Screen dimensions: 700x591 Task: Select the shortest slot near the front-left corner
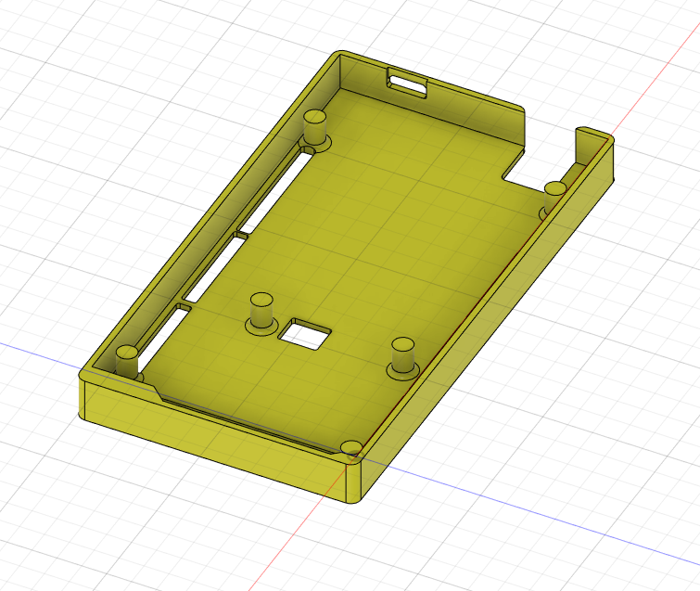pyautogui.click(x=165, y=339)
